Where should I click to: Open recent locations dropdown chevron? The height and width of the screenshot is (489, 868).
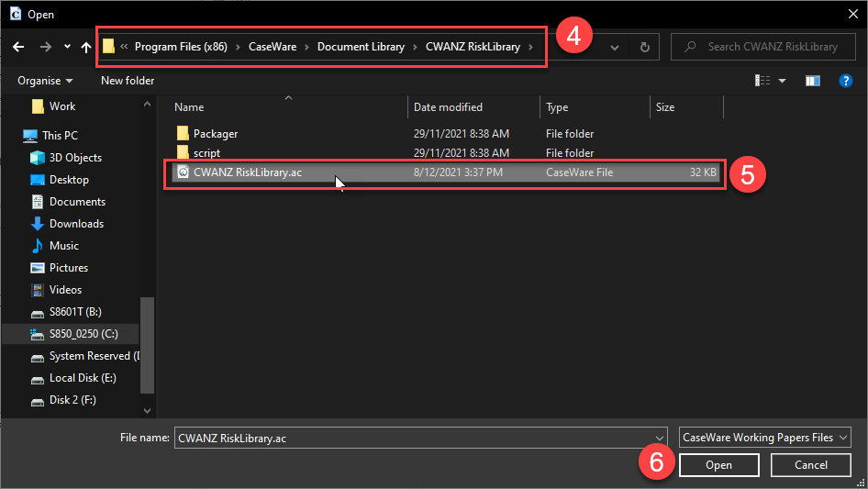67,47
